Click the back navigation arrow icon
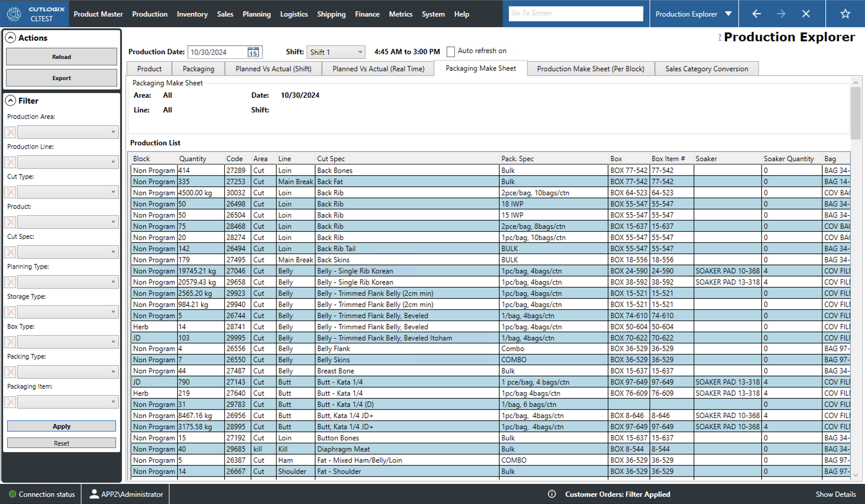Screen dimensions: 865x504 pyautogui.click(x=756, y=14)
